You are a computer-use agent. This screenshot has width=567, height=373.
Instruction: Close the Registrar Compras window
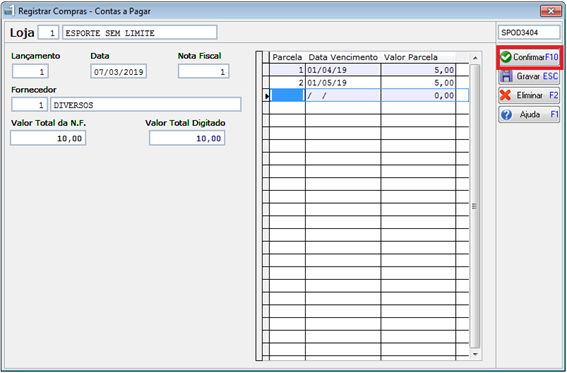(551, 11)
